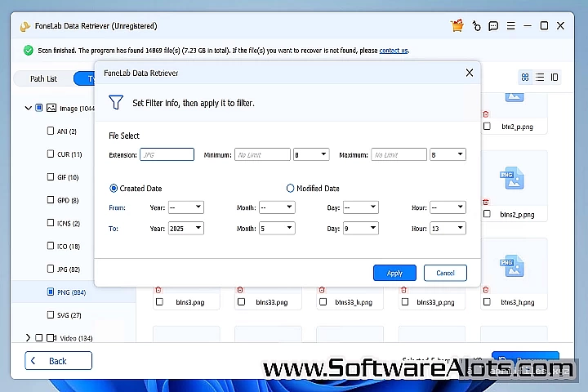Open the Minimum size unit dropdown
588x392 pixels.
click(x=311, y=154)
